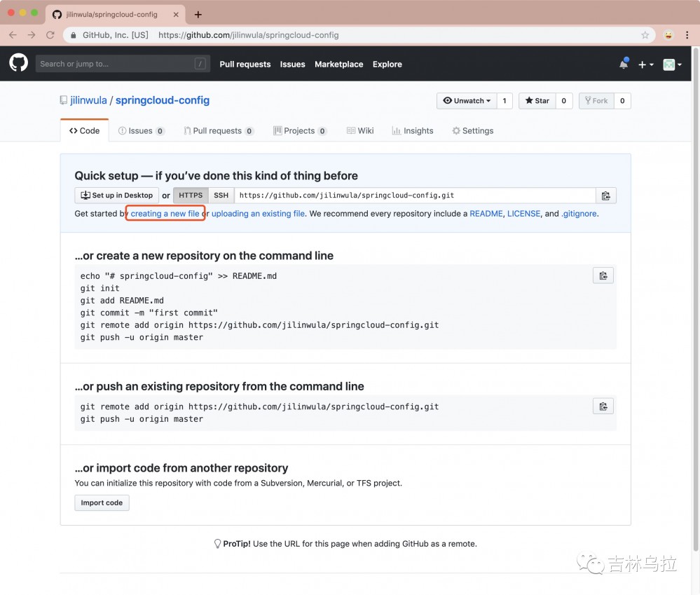Bookmark page with star icon in address bar
The width and height of the screenshot is (700, 595).
[x=645, y=35]
